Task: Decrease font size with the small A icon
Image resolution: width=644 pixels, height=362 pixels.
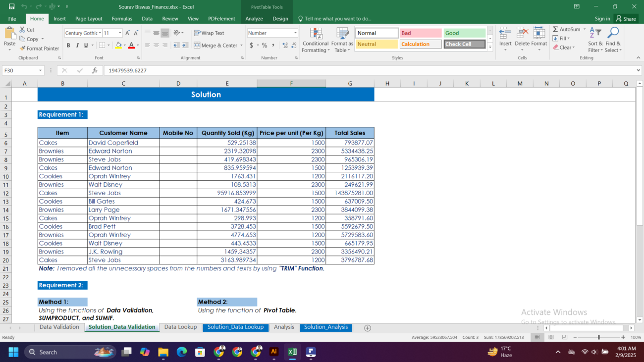Action: (x=136, y=33)
